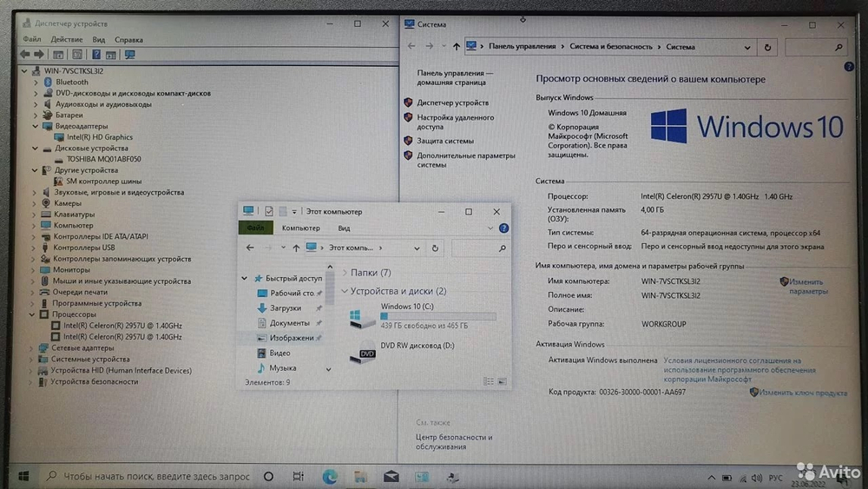Click the Forward arrow in Device Manager toolbar
This screenshot has width=868, height=489.
39,54
